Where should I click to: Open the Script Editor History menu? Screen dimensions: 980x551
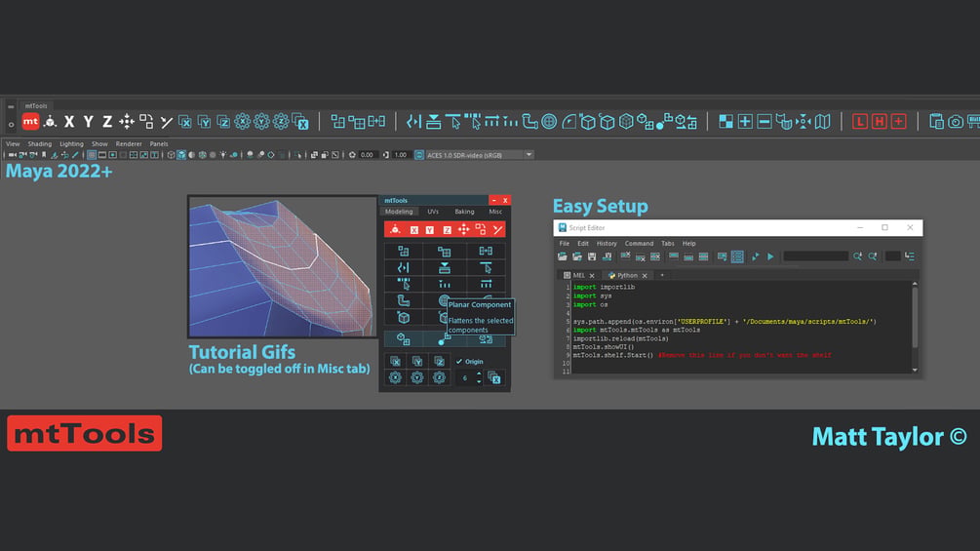[607, 244]
